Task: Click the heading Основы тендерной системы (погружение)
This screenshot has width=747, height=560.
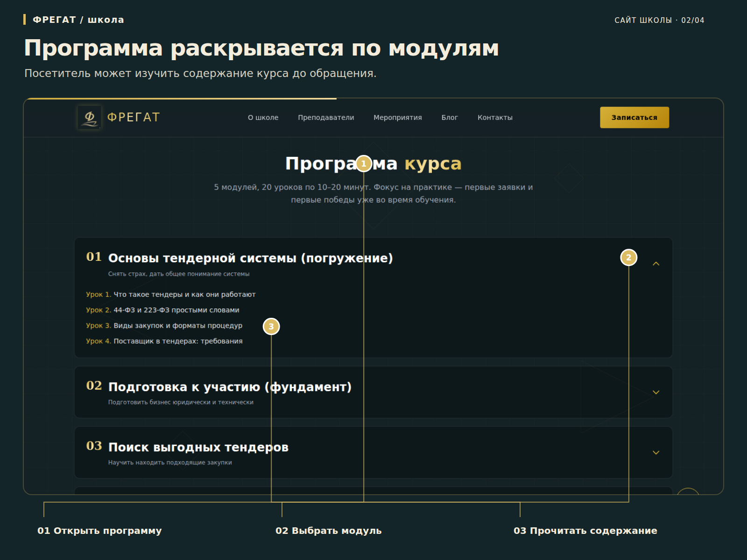Action: point(251,258)
